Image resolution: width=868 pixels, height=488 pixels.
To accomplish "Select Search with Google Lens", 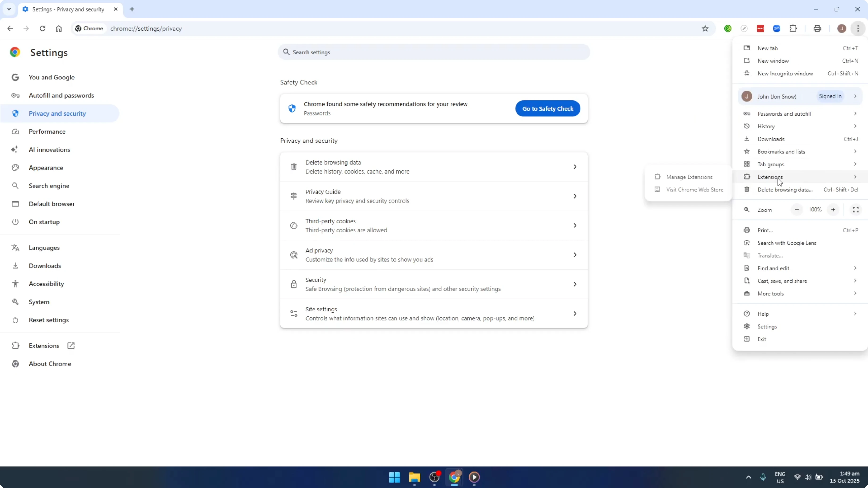I will [800, 243].
